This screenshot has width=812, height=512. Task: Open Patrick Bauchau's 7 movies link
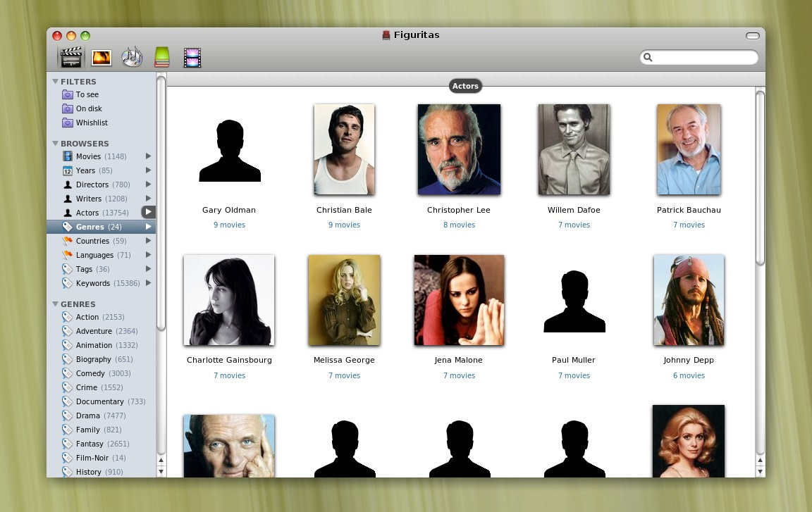point(689,225)
